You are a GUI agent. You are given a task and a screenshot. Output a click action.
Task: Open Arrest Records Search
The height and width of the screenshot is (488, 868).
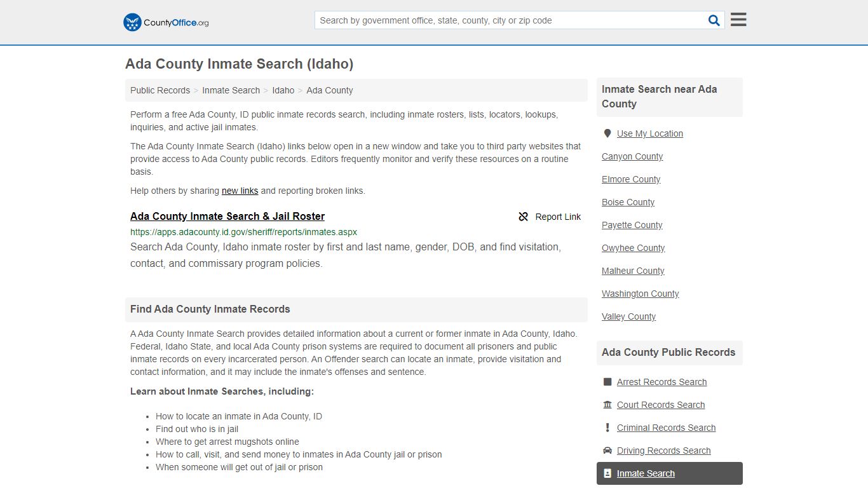661,382
